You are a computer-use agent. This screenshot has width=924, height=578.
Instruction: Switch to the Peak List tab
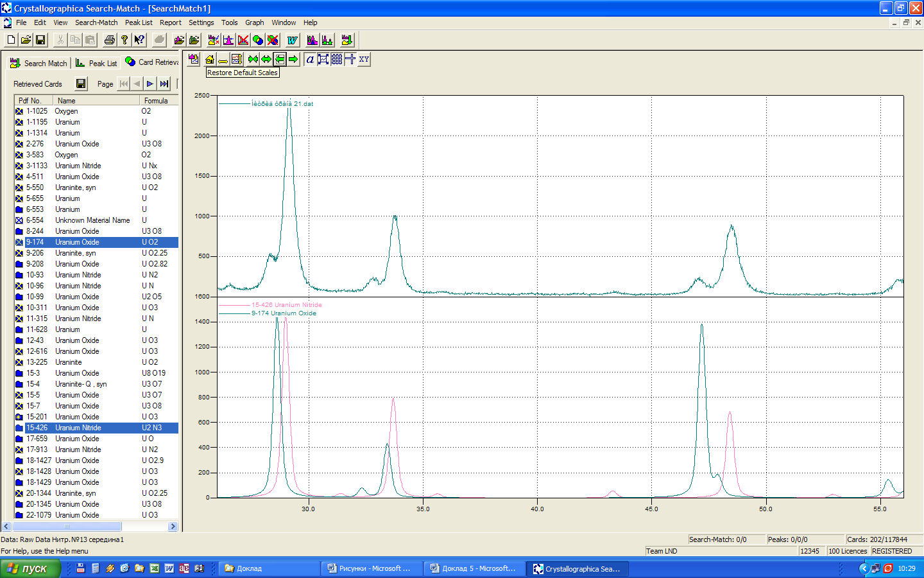tap(96, 63)
